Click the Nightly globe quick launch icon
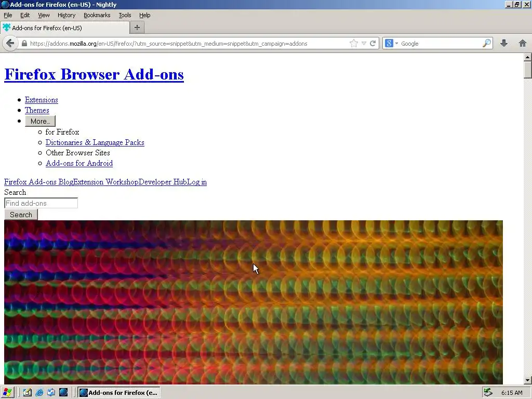The image size is (532, 399). pos(63,393)
